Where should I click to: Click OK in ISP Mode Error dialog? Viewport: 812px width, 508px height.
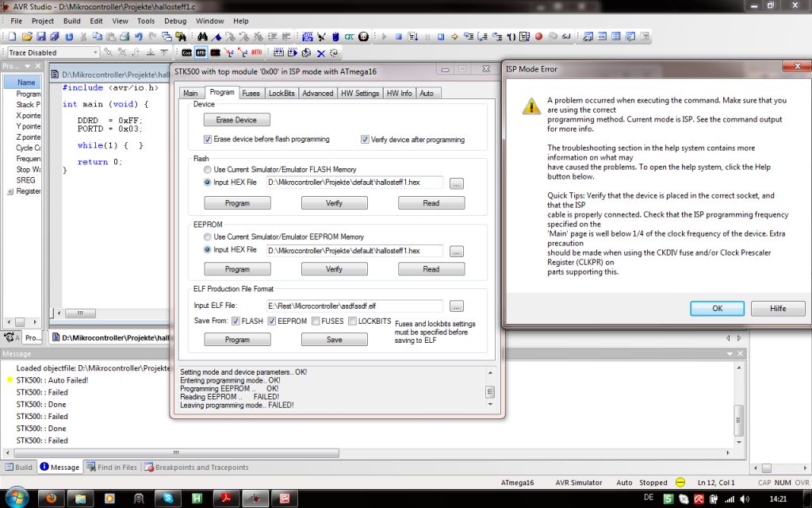pos(717,309)
